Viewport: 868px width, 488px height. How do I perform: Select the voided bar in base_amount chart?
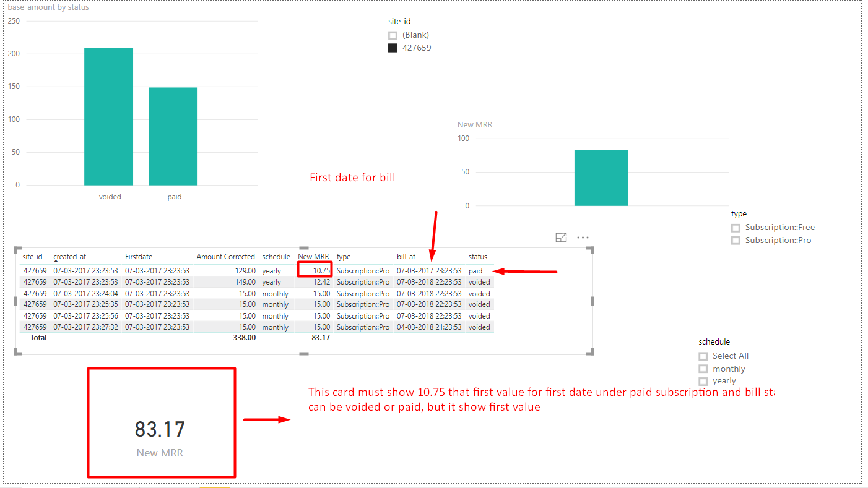tap(108, 117)
